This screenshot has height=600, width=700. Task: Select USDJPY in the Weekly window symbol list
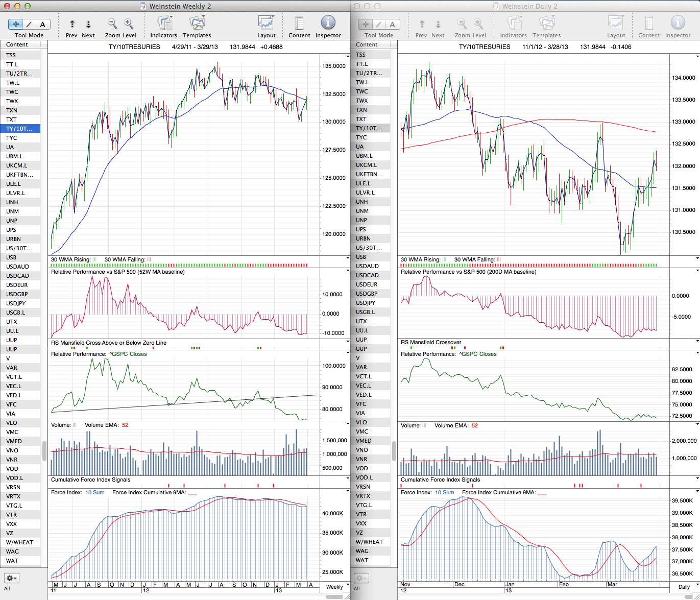(x=16, y=303)
